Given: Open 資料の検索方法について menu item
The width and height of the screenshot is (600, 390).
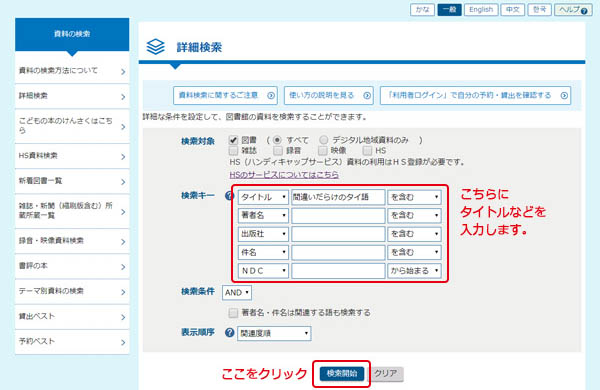Looking at the screenshot, I should click(72, 71).
